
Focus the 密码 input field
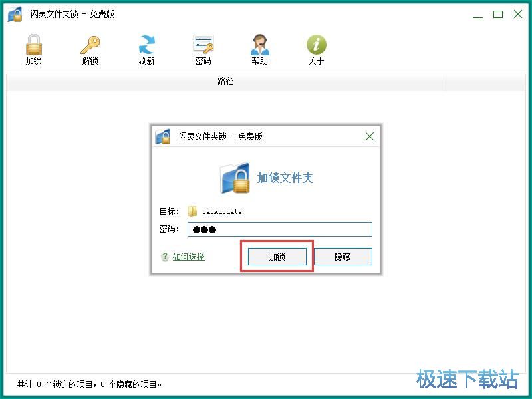[x=280, y=229]
